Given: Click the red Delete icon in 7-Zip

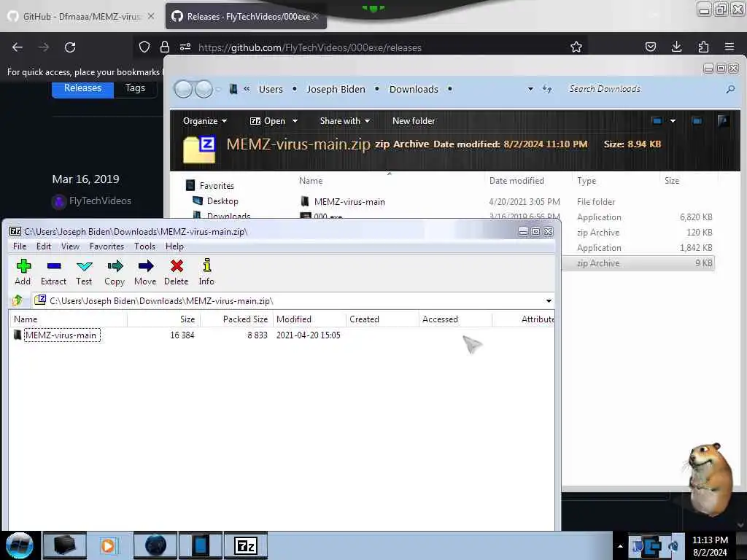Looking at the screenshot, I should click(177, 266).
